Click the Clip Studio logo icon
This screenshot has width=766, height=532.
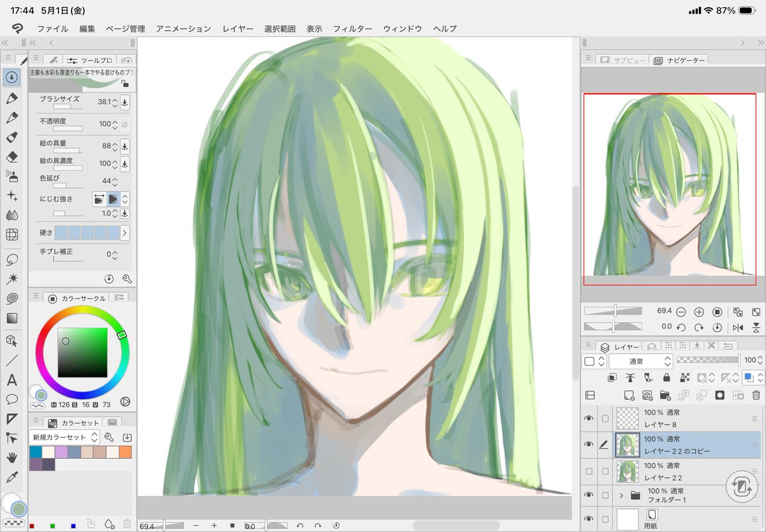click(x=18, y=28)
